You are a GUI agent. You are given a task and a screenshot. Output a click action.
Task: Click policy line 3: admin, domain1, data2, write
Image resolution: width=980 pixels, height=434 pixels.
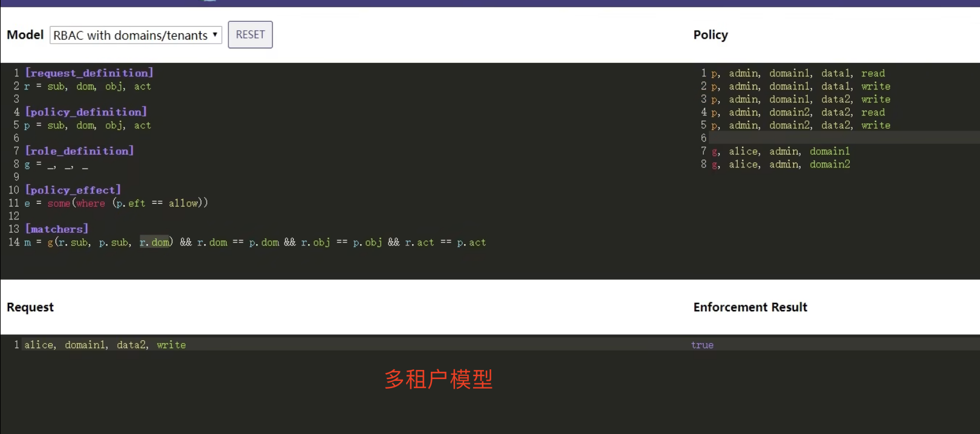coord(800,99)
